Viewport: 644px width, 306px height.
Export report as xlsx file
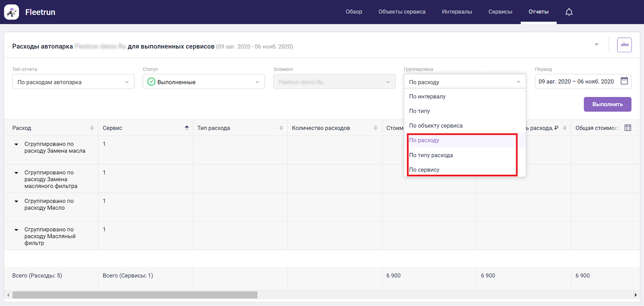point(624,45)
